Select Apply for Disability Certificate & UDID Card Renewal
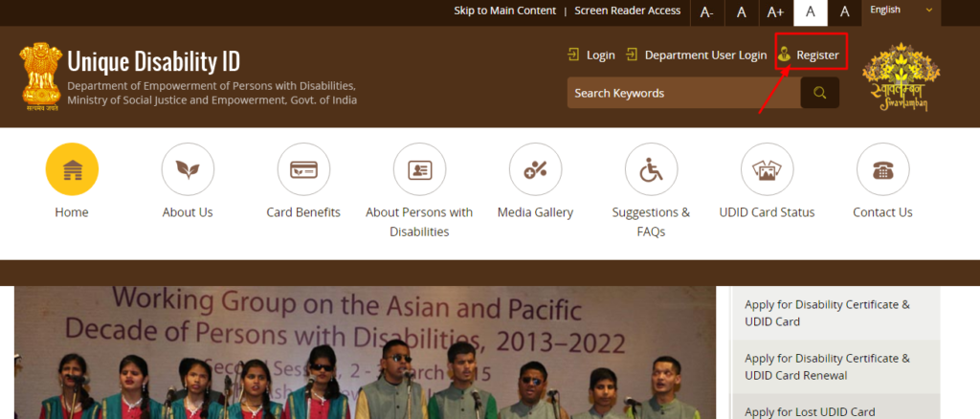 pos(835,367)
